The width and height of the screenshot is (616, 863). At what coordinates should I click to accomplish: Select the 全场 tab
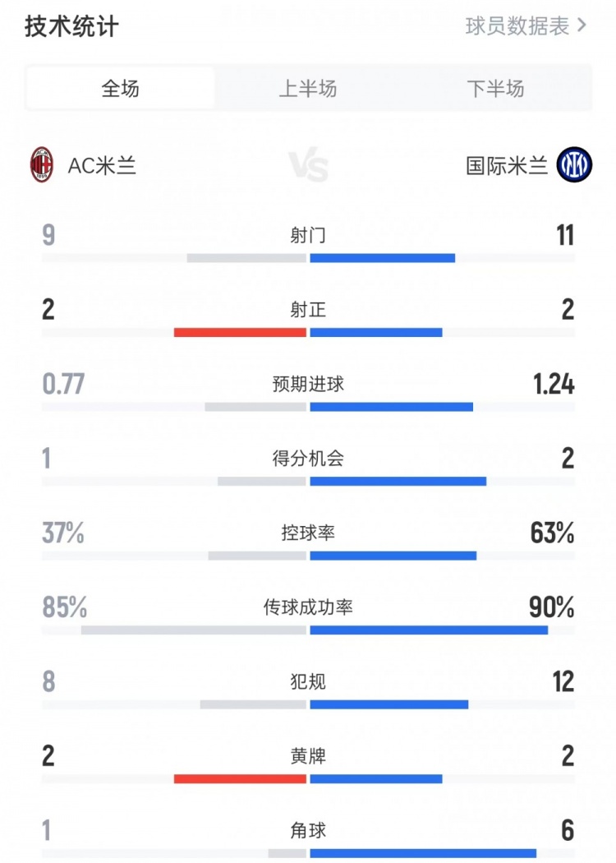tap(120, 89)
